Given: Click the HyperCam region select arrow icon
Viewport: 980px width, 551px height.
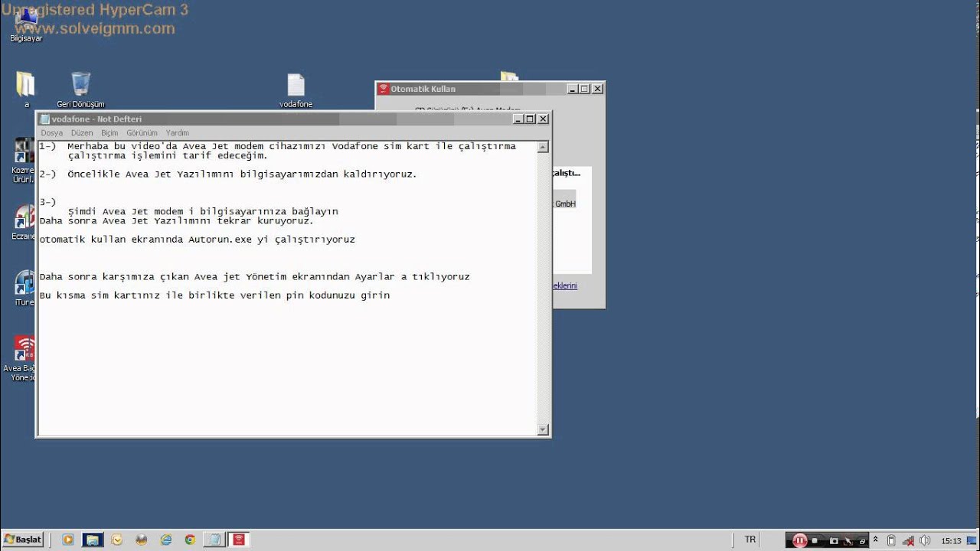Looking at the screenshot, I should click(x=849, y=541).
